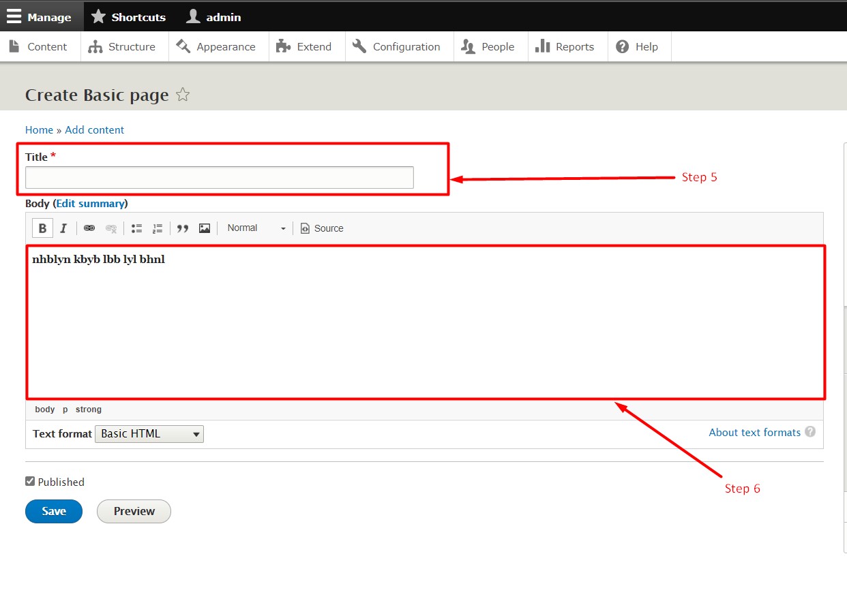Viewport: 847px width, 616px height.
Task: Open the Manage menu toggle
Action: (42, 17)
